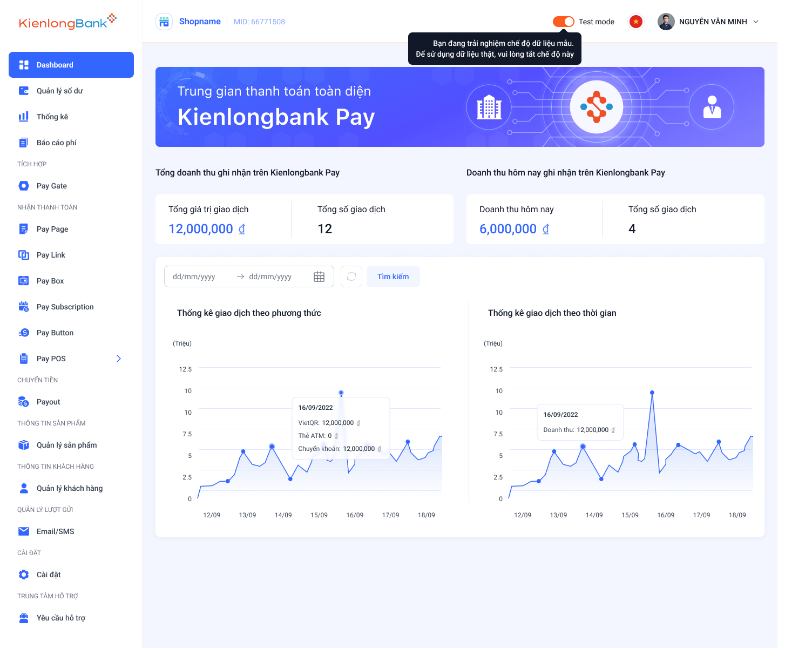Click the Email/SMS envelope icon
The image size is (812, 648).
click(24, 531)
